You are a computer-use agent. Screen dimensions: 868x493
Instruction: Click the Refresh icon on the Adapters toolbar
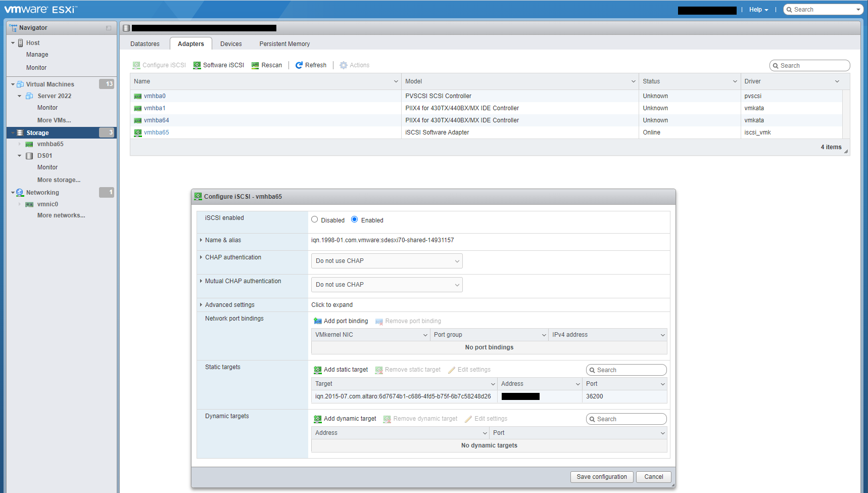click(311, 65)
